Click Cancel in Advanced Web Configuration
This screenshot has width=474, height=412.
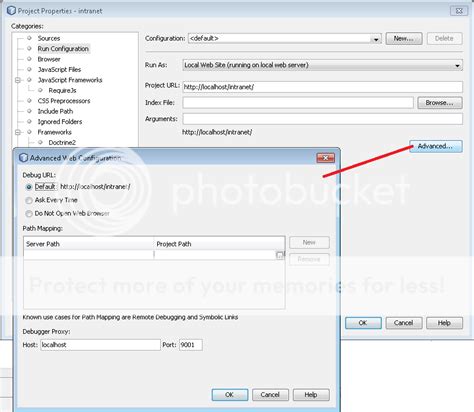point(270,395)
